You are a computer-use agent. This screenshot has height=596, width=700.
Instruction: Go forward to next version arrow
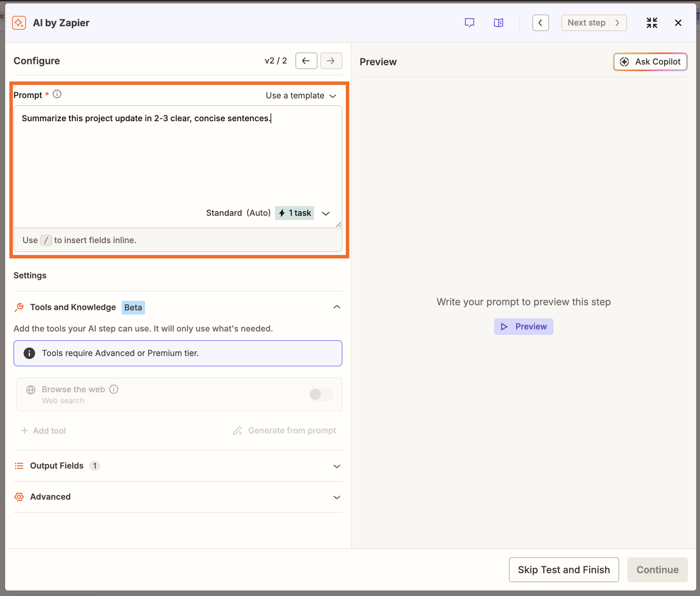pyautogui.click(x=331, y=61)
